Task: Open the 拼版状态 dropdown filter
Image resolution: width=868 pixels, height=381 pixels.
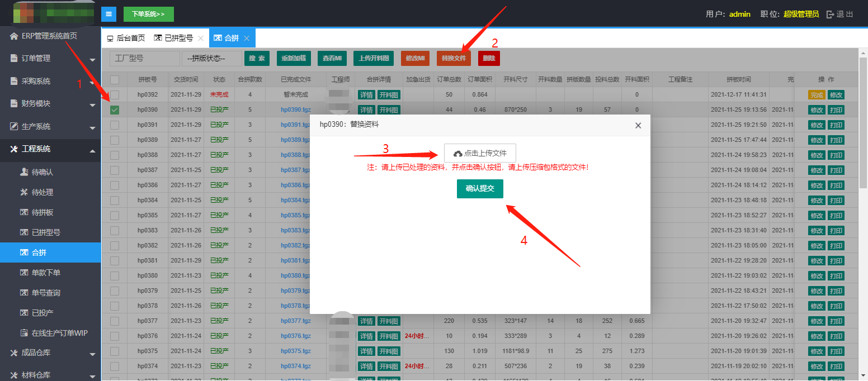Action: 211,59
